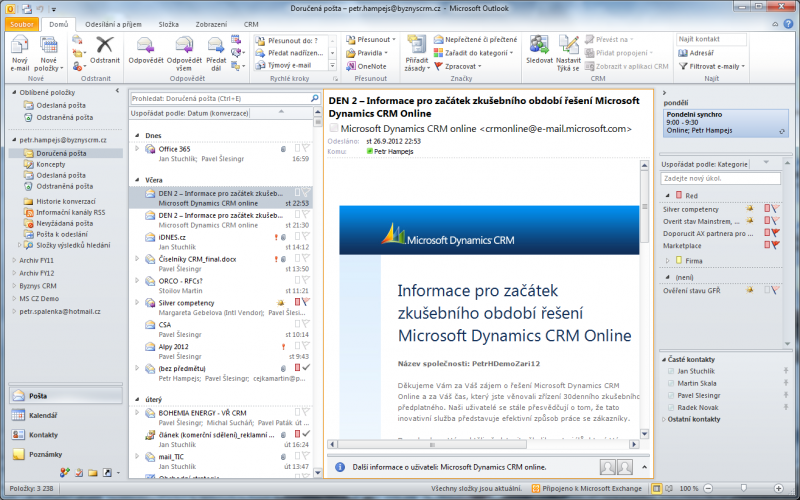Click the Sledovat CRM icon
The image size is (800, 500).
point(539,50)
